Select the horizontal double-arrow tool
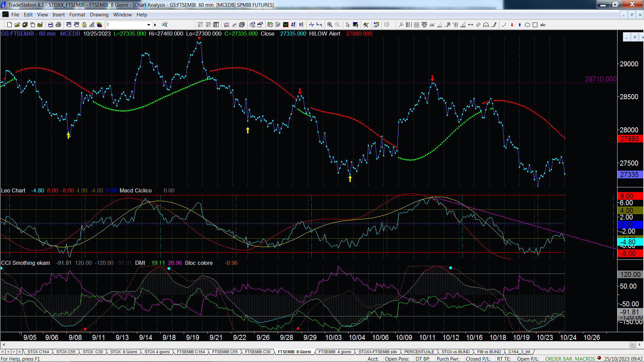 click(x=471, y=25)
